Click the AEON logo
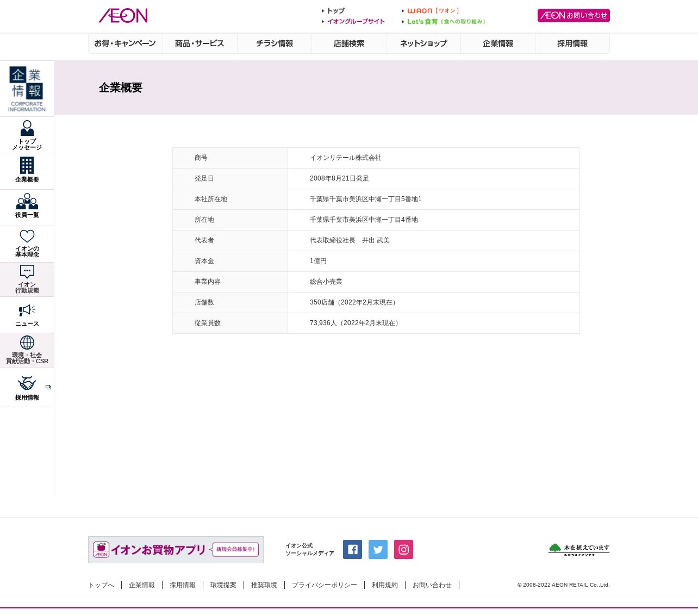The image size is (698, 616). click(x=123, y=16)
